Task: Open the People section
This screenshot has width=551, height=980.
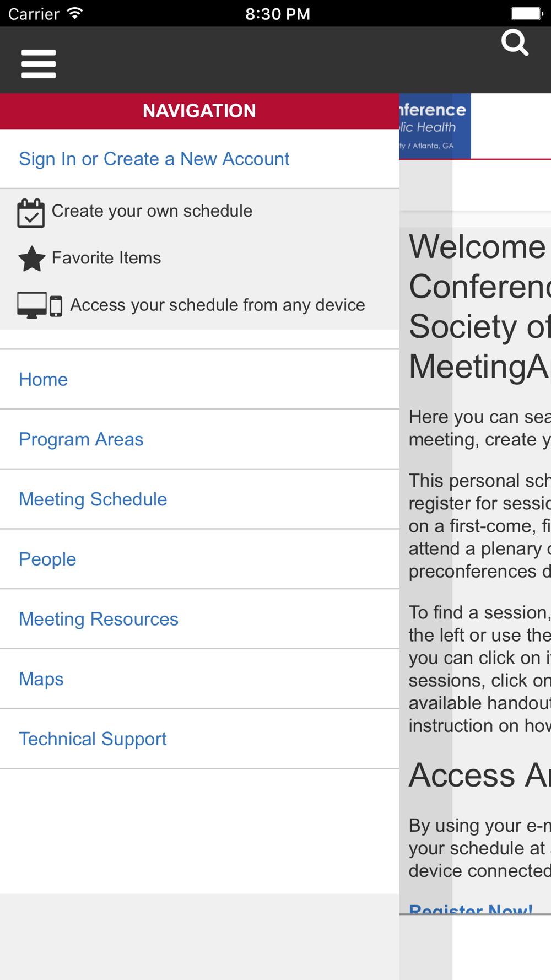Action: coord(47,559)
